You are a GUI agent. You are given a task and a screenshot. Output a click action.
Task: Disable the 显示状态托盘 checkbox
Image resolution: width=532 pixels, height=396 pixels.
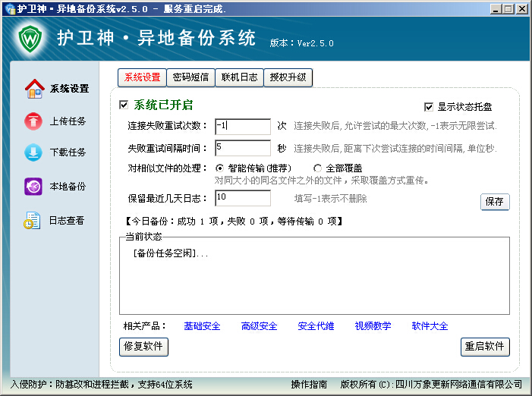tap(429, 107)
